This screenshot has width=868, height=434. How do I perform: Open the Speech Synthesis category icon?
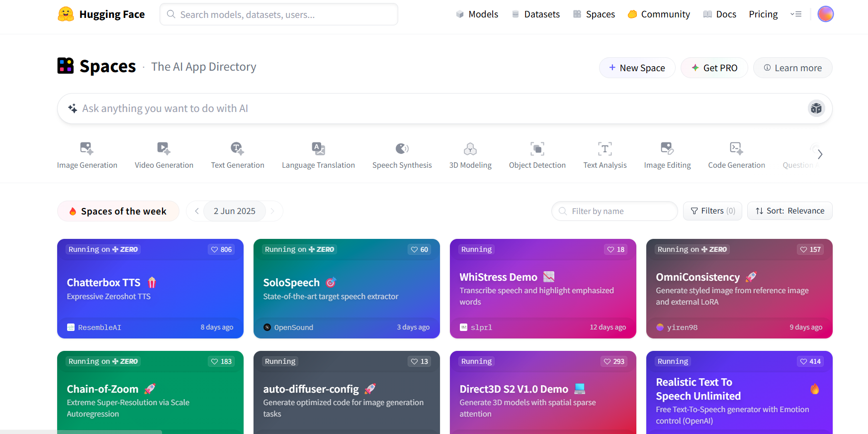402,148
